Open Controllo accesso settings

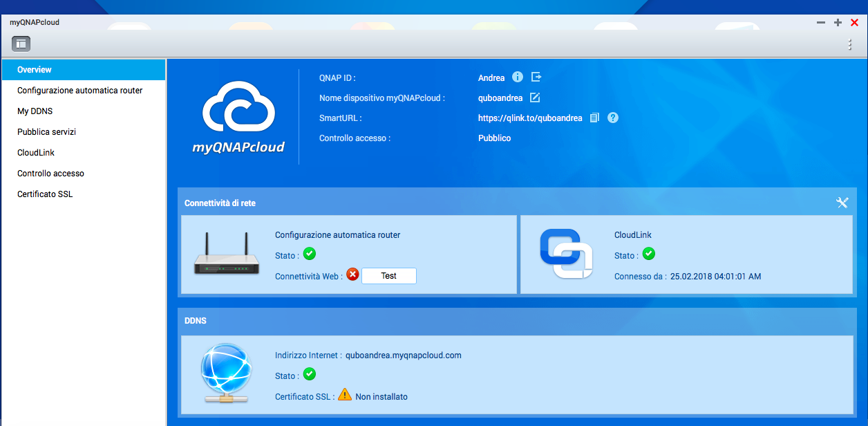tap(50, 174)
